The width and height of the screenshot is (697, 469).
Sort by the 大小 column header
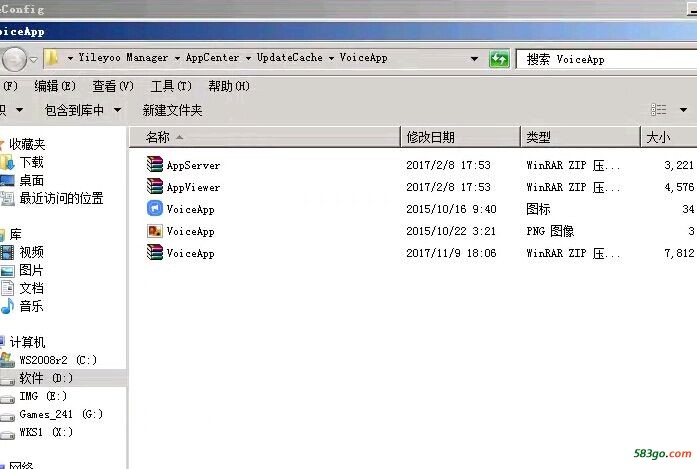[x=669, y=137]
